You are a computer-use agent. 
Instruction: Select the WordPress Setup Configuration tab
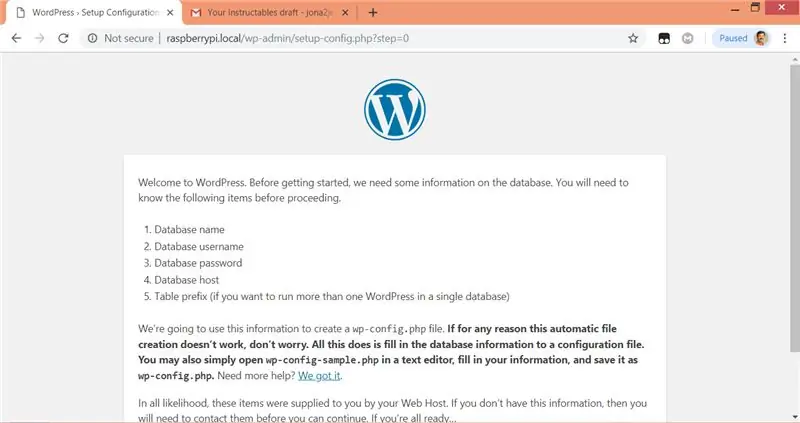(x=96, y=13)
